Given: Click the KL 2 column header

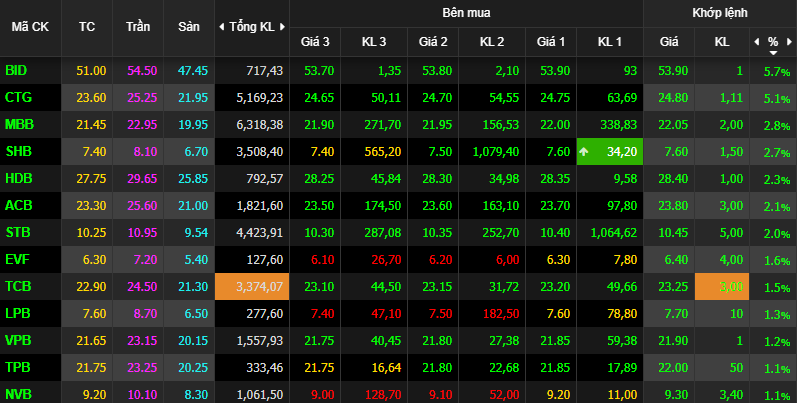Looking at the screenshot, I should 492,42.
